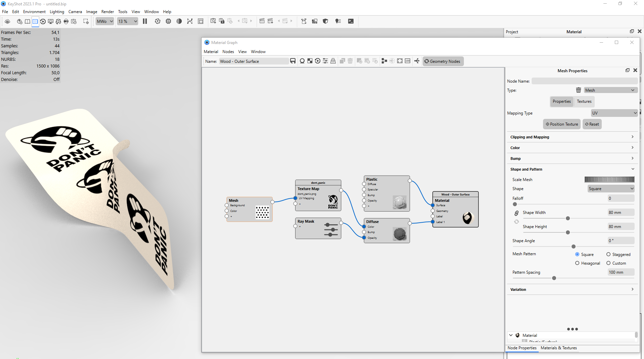
Task: Open the Render menu in main menu bar
Action: point(107,11)
